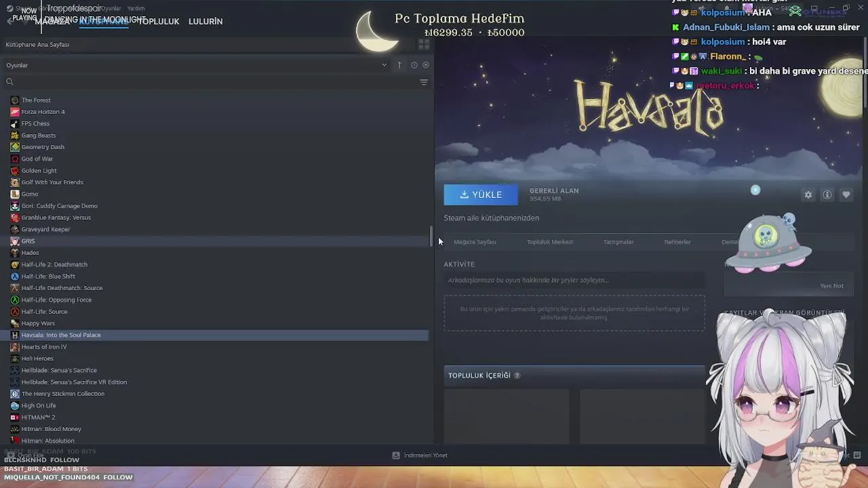868x488 pixels.
Task: Select Gang Beasts game icon
Action: (14, 136)
